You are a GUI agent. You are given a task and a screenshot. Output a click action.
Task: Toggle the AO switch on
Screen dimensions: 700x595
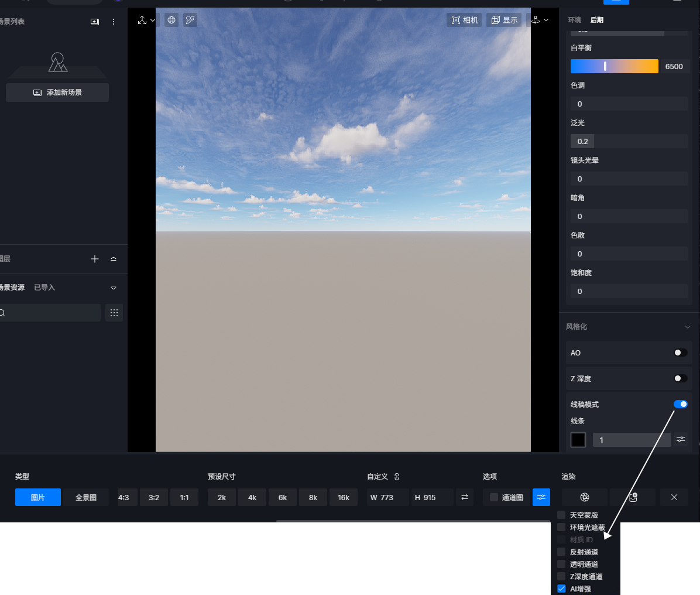680,353
